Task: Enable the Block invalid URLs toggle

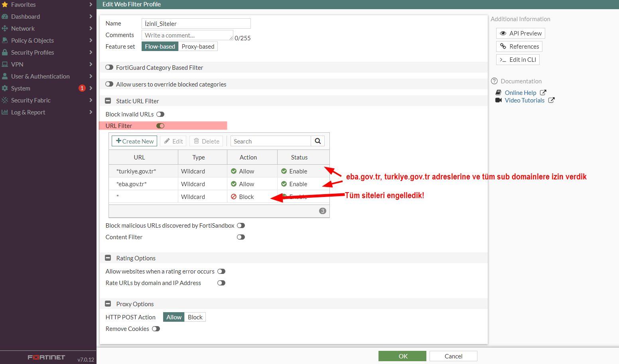Action: point(160,114)
